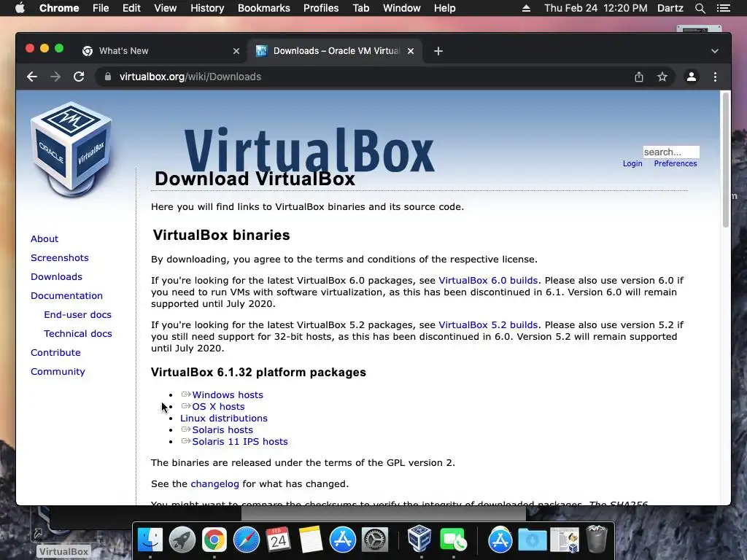Open the Apple menu
The height and width of the screenshot is (560, 747).
pos(20,8)
